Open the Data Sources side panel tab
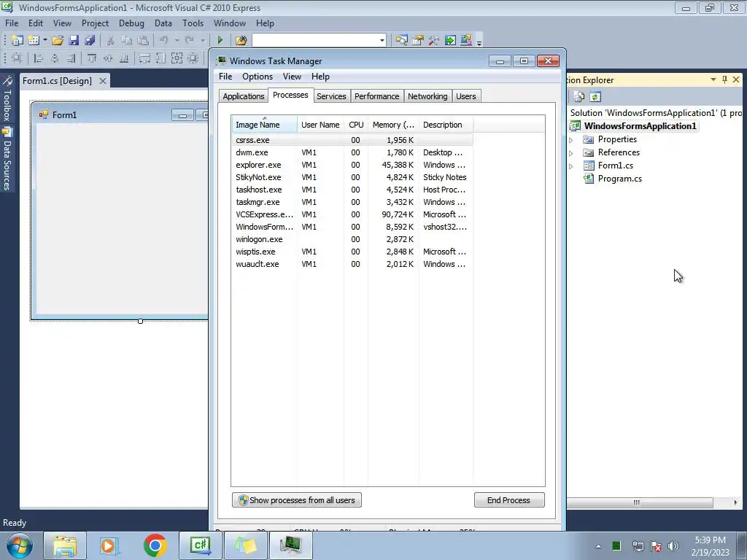The width and height of the screenshot is (747, 560). [x=7, y=159]
